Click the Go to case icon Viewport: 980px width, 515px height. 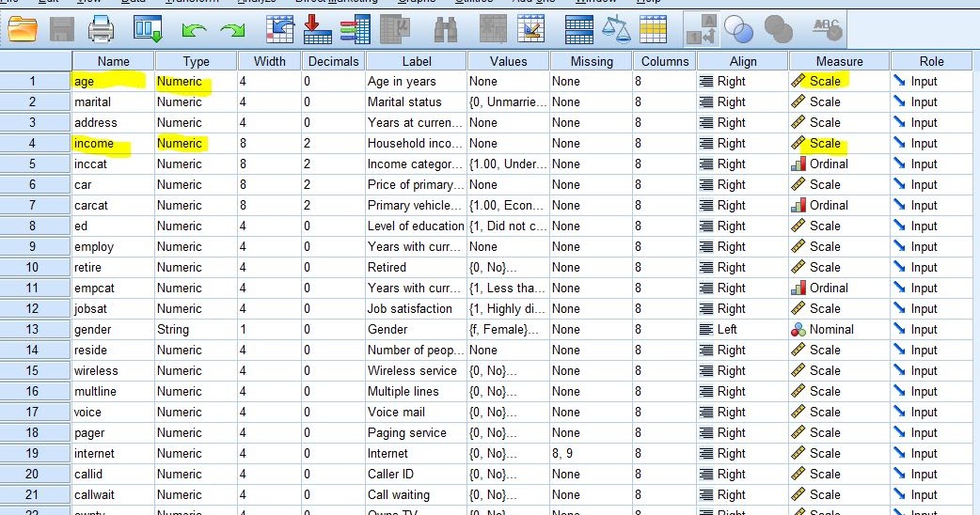(279, 29)
